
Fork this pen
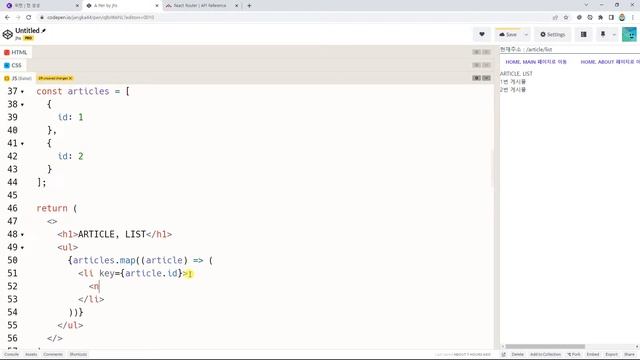(574, 354)
